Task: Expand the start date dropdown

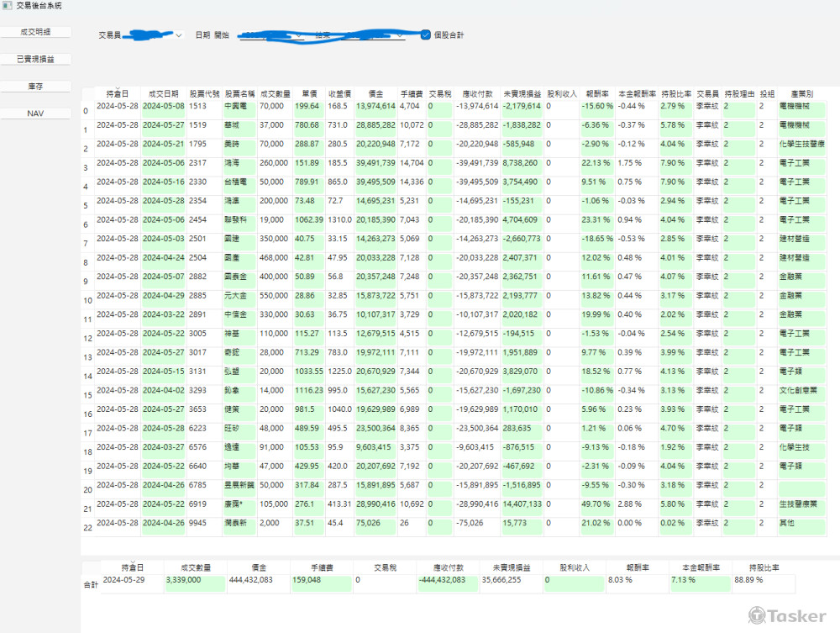Action: pos(300,36)
